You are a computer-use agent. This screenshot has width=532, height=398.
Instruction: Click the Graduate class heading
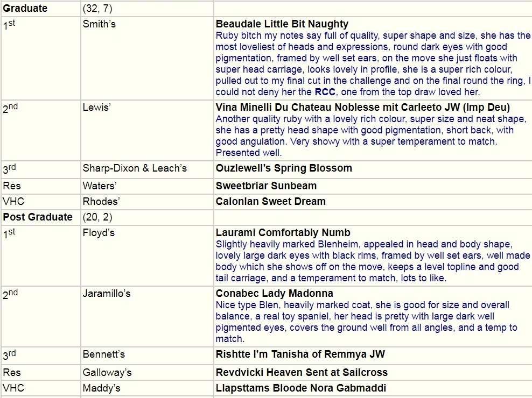click(25, 9)
